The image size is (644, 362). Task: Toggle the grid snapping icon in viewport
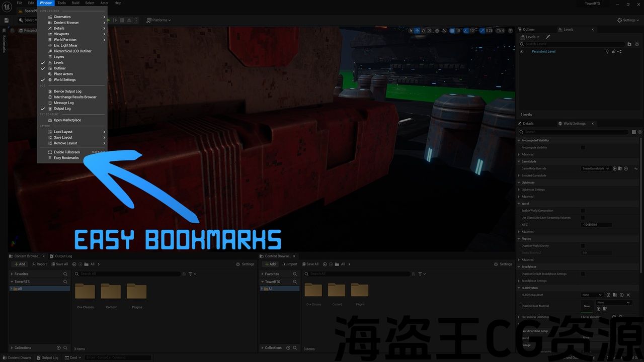pos(452,31)
